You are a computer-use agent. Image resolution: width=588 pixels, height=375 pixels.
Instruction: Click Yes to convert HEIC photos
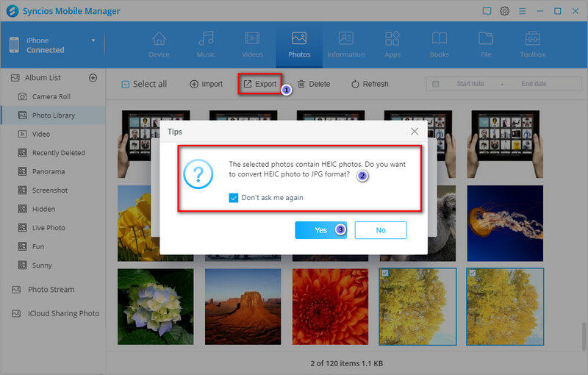[320, 230]
